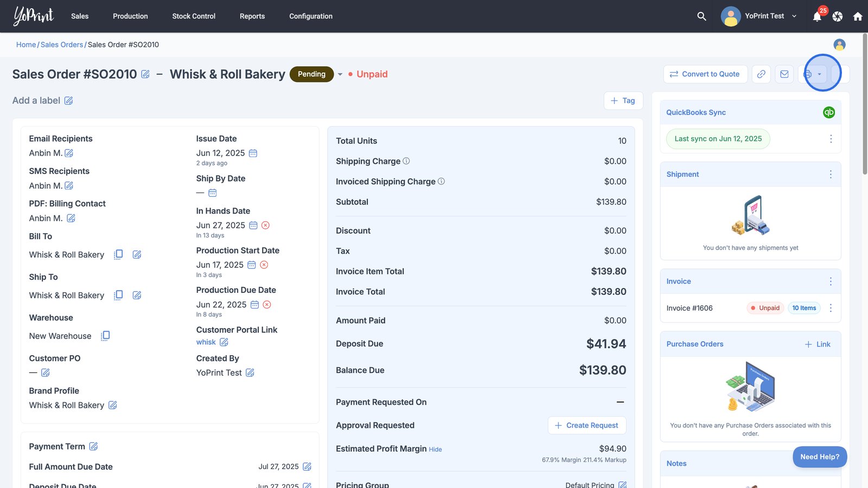Expand the YoPrint Test user menu
The height and width of the screenshot is (488, 868).
pos(794,16)
